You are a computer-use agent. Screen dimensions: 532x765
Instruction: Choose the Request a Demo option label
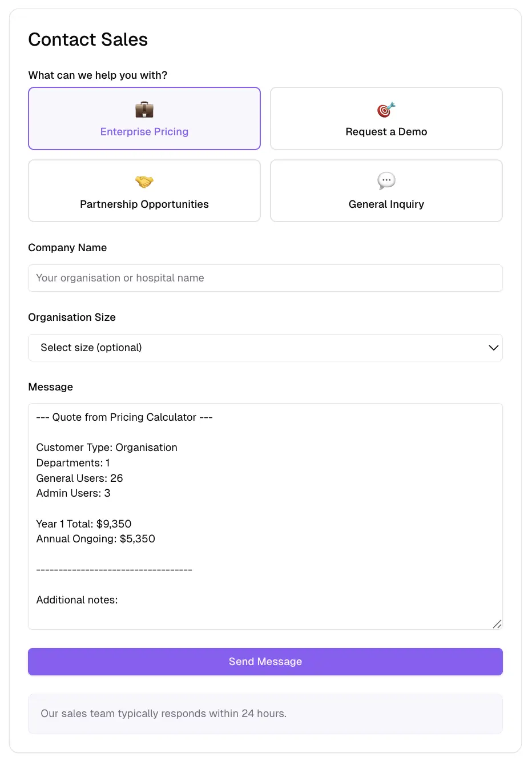[x=386, y=132]
